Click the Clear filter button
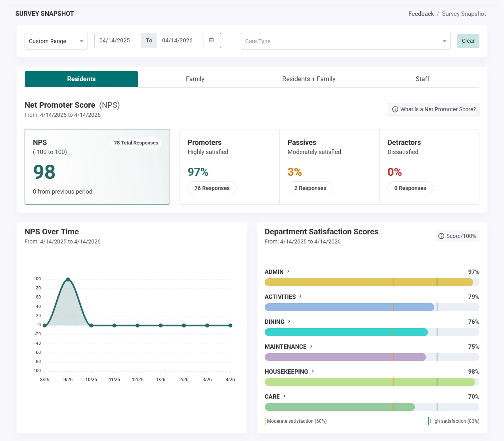504x441 pixels. 468,41
